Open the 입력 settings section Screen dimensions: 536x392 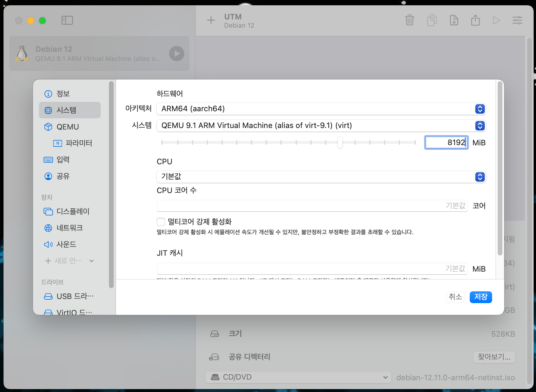70,160
